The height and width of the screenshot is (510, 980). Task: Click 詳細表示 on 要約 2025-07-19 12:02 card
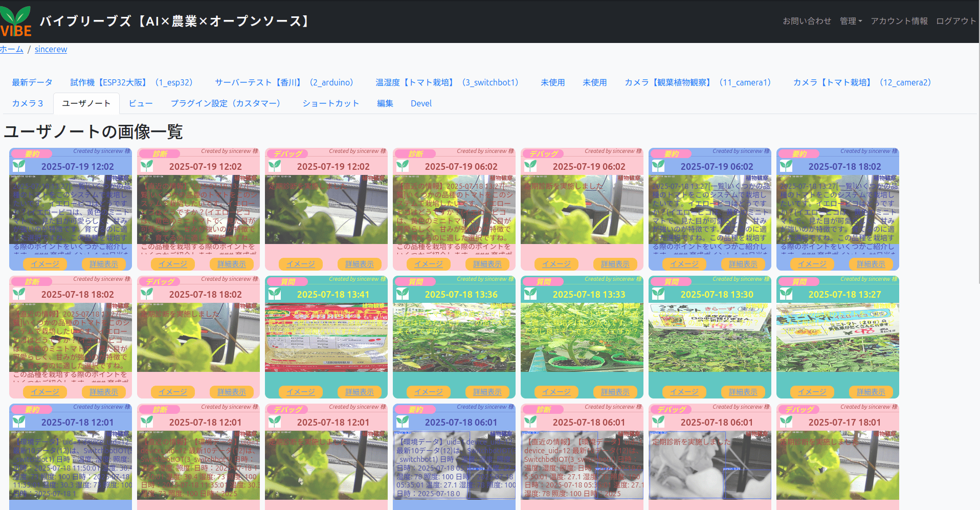point(104,264)
